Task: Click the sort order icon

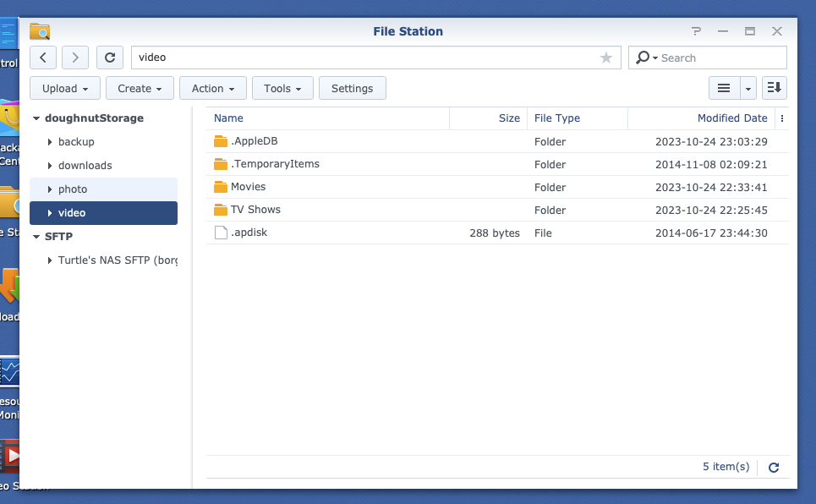Action: (x=775, y=88)
